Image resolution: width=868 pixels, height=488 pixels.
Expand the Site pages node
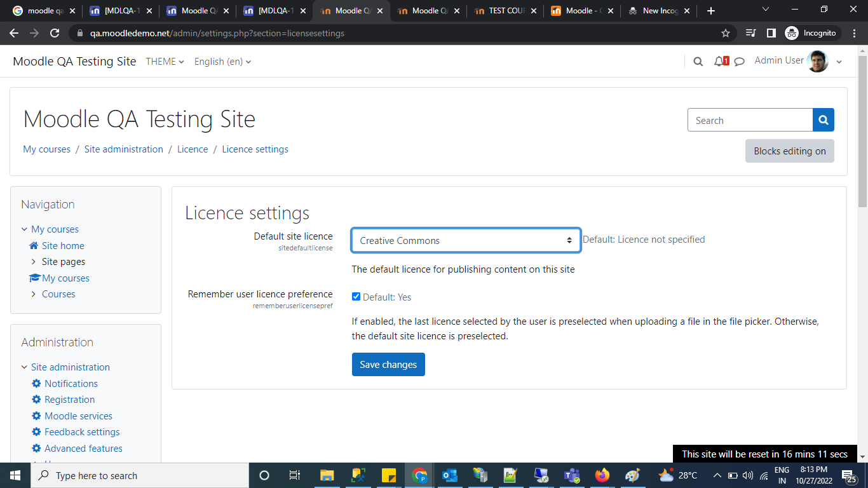[34, 262]
